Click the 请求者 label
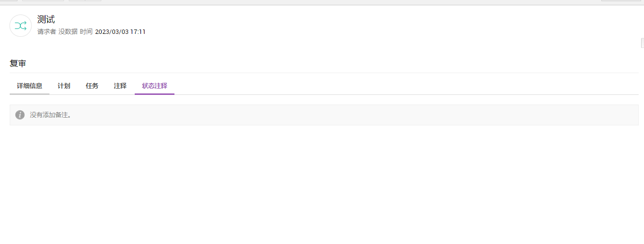This screenshot has height=244, width=644. point(47,32)
